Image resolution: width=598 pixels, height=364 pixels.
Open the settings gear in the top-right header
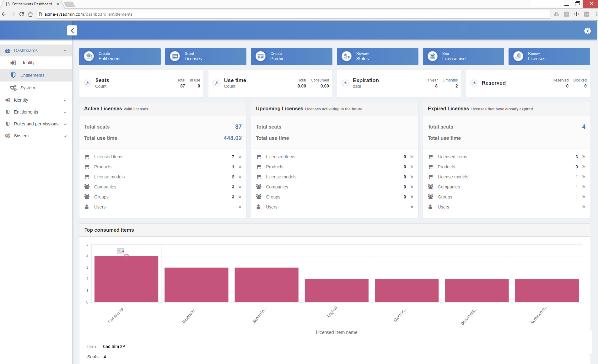[588, 30]
